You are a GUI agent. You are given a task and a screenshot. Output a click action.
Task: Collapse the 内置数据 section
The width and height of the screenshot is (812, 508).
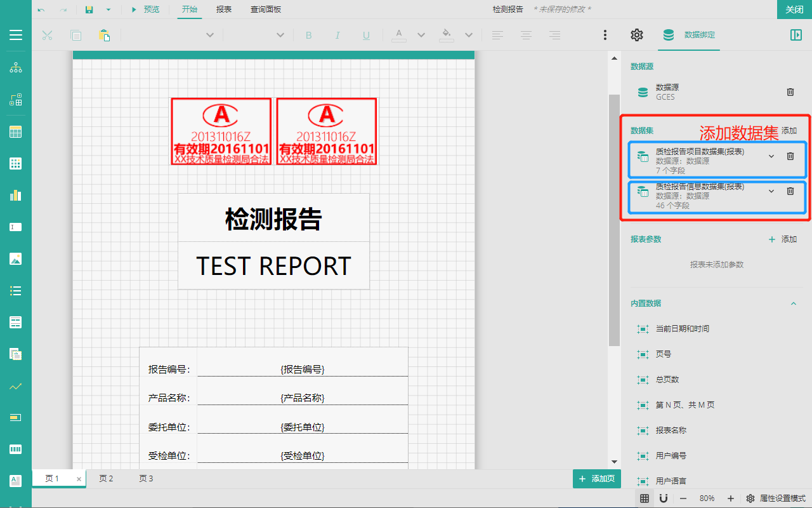pyautogui.click(x=793, y=304)
